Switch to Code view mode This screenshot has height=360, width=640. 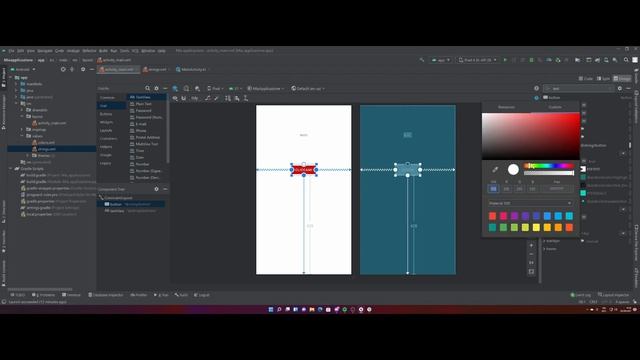pyautogui.click(x=586, y=78)
